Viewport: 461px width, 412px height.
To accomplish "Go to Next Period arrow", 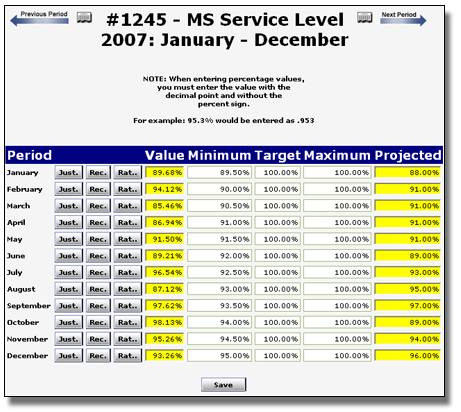I will coord(403,19).
